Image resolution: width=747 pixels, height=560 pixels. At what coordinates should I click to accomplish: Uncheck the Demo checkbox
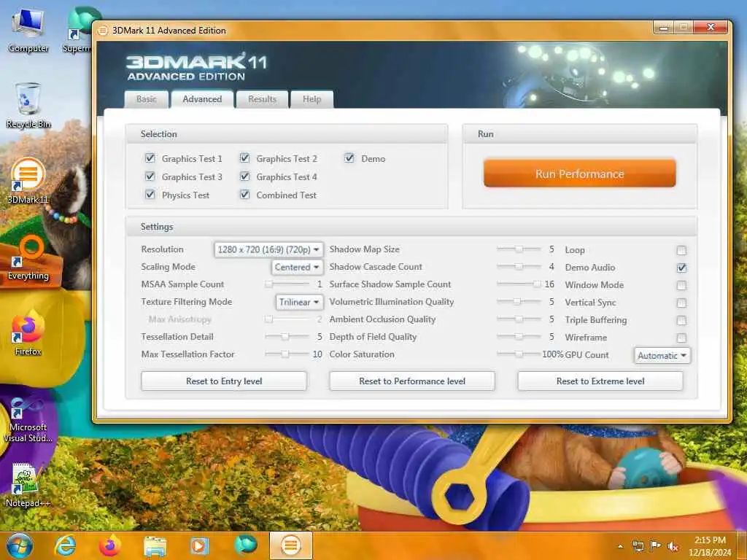[349, 158]
